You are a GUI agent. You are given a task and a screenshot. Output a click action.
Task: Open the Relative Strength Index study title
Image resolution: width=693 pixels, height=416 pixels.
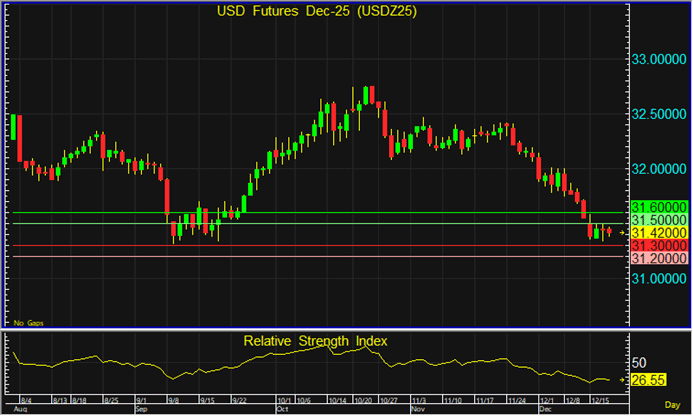315,341
